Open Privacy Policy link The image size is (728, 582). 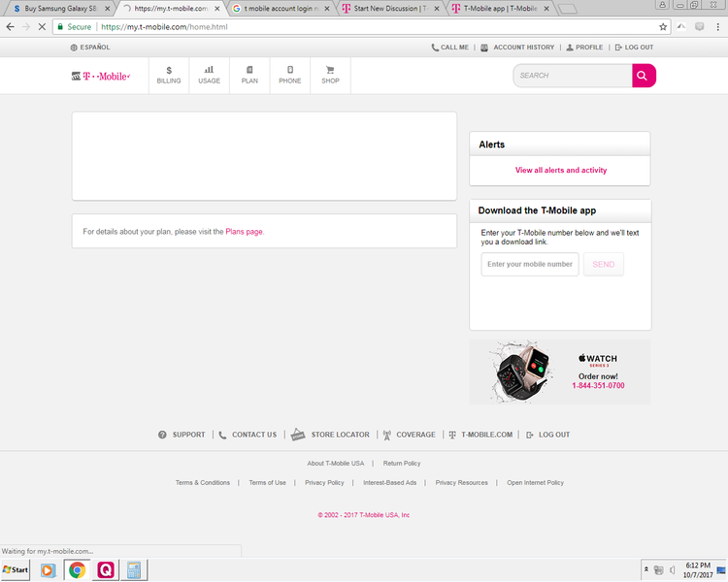(324, 483)
